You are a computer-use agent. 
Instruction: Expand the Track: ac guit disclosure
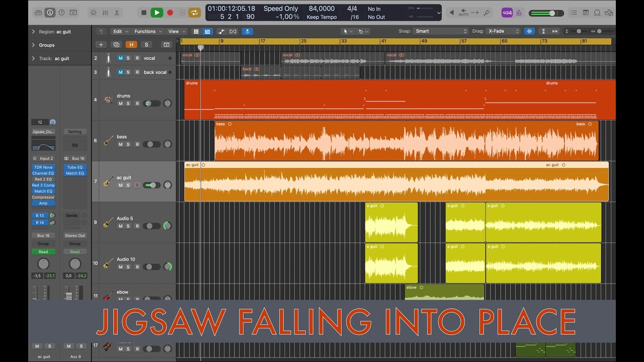click(33, 58)
